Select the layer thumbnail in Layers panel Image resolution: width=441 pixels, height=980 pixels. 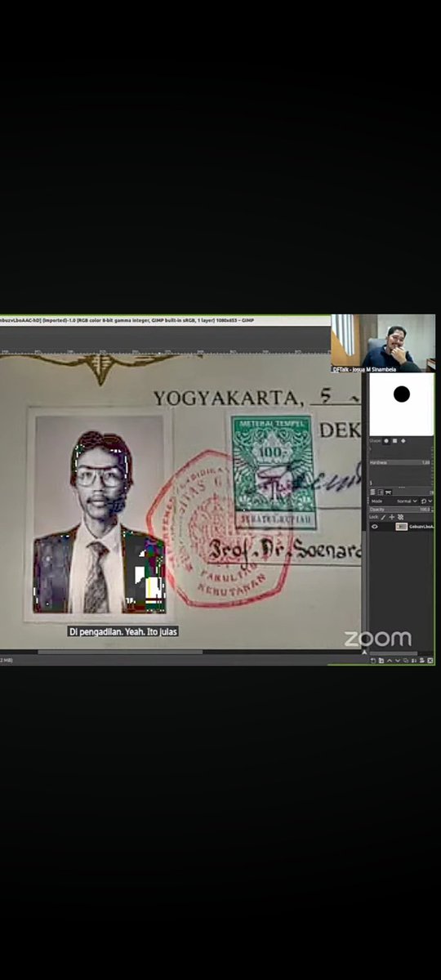[x=401, y=527]
